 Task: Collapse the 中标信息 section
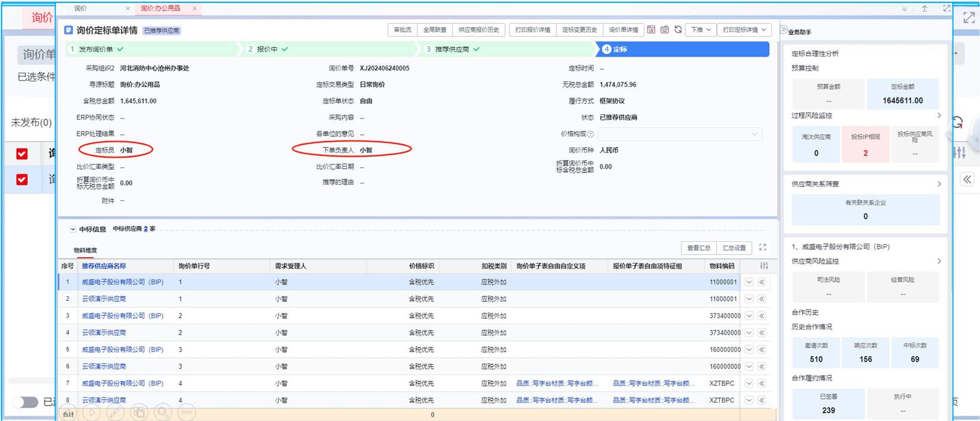pos(73,229)
